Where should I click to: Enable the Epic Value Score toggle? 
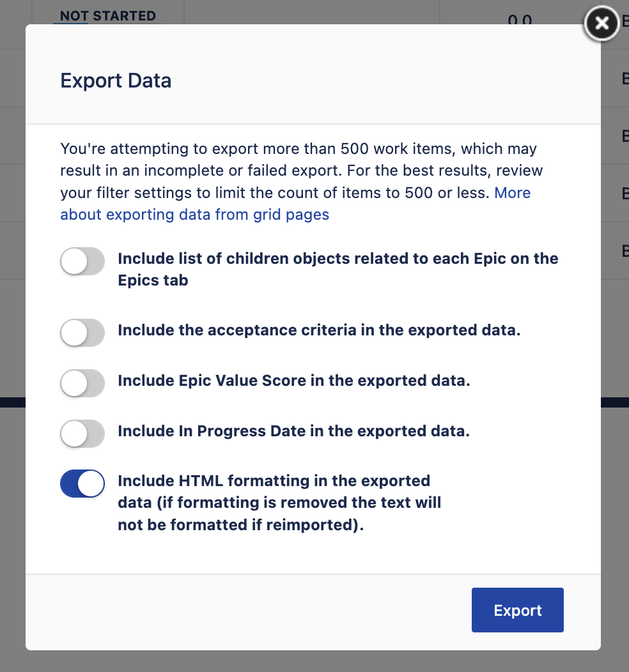pyautogui.click(x=82, y=383)
